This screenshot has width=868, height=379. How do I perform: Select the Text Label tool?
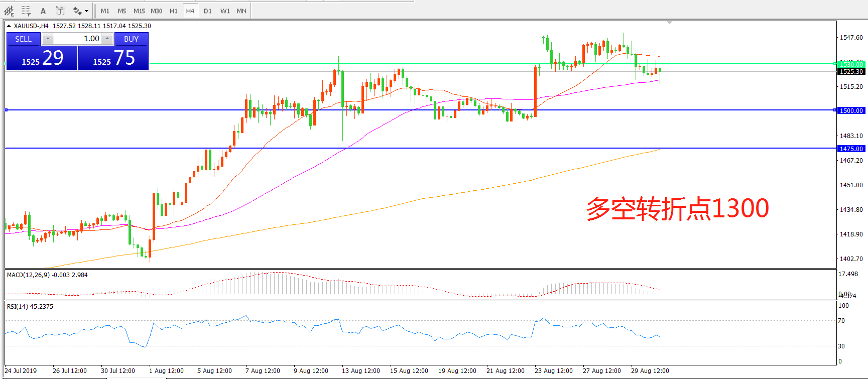[60, 11]
